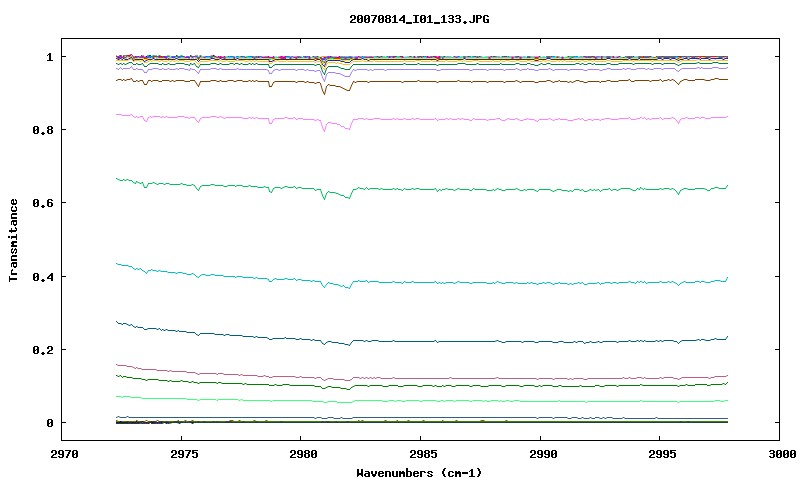Click the y-axis tick label 0.2
Image resolution: width=800 pixels, height=480 pixels.
(43, 350)
